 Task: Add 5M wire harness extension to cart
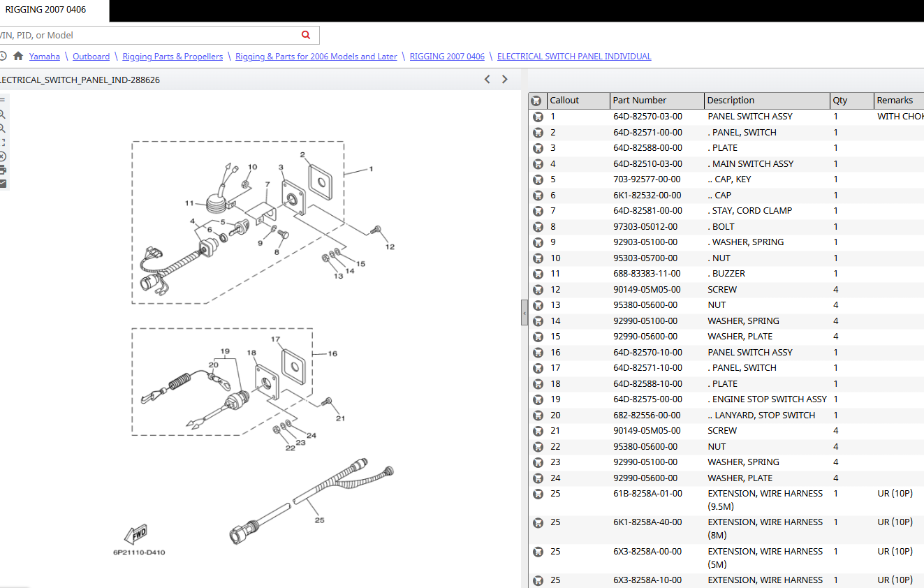tap(538, 552)
